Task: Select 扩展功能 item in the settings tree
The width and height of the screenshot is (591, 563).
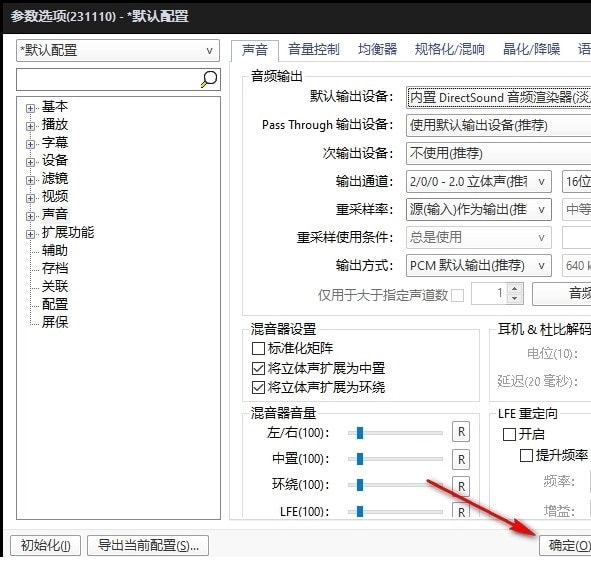Action: click(x=68, y=233)
